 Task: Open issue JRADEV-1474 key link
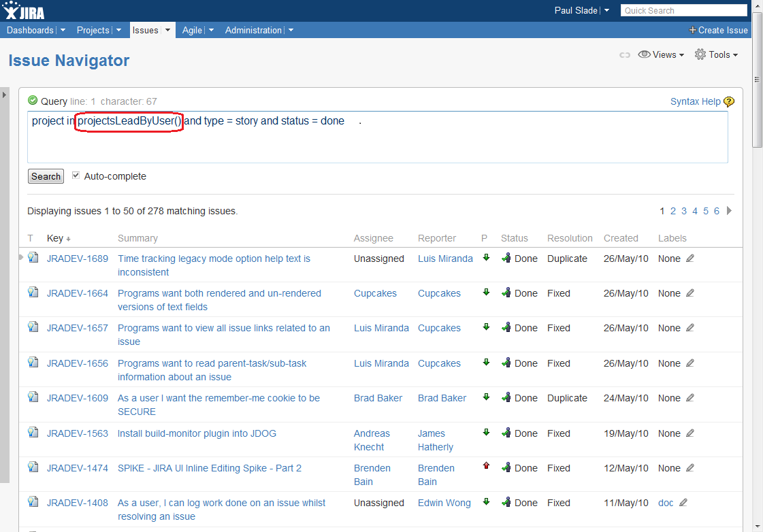coord(78,468)
